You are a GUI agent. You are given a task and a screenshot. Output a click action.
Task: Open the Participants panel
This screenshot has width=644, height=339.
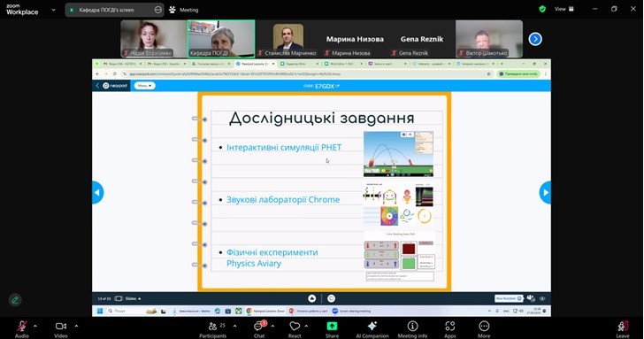212,329
